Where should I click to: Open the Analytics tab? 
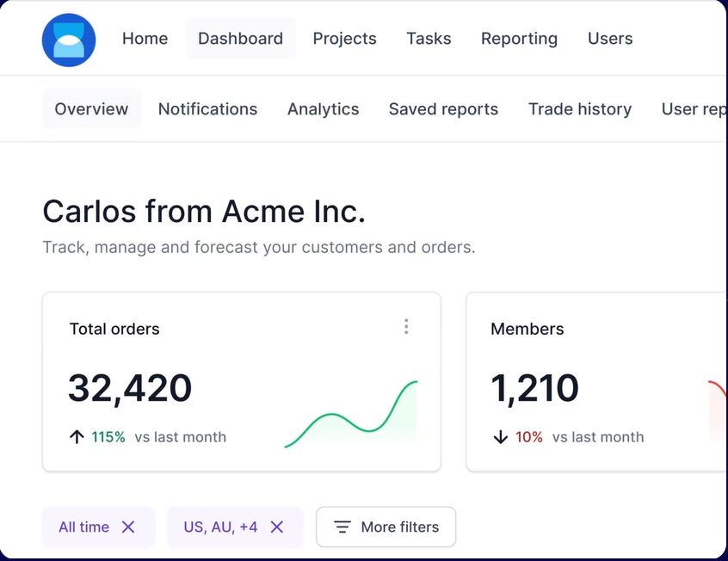click(323, 109)
